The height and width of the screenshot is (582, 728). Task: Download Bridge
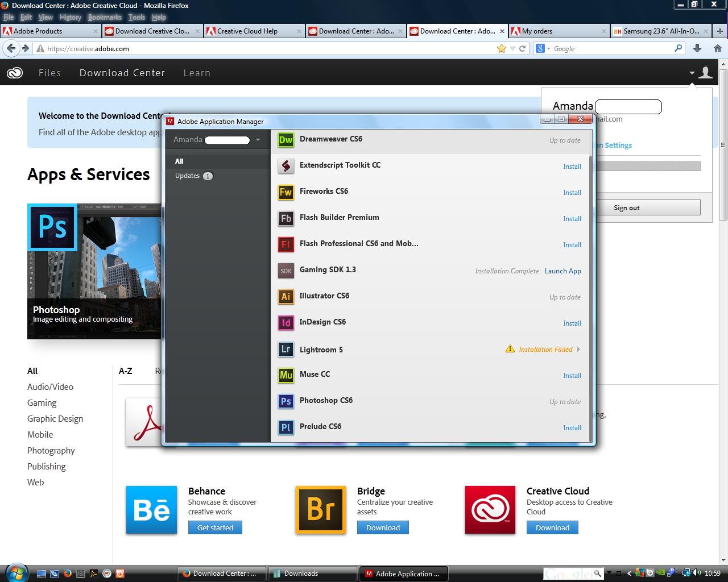tap(383, 527)
